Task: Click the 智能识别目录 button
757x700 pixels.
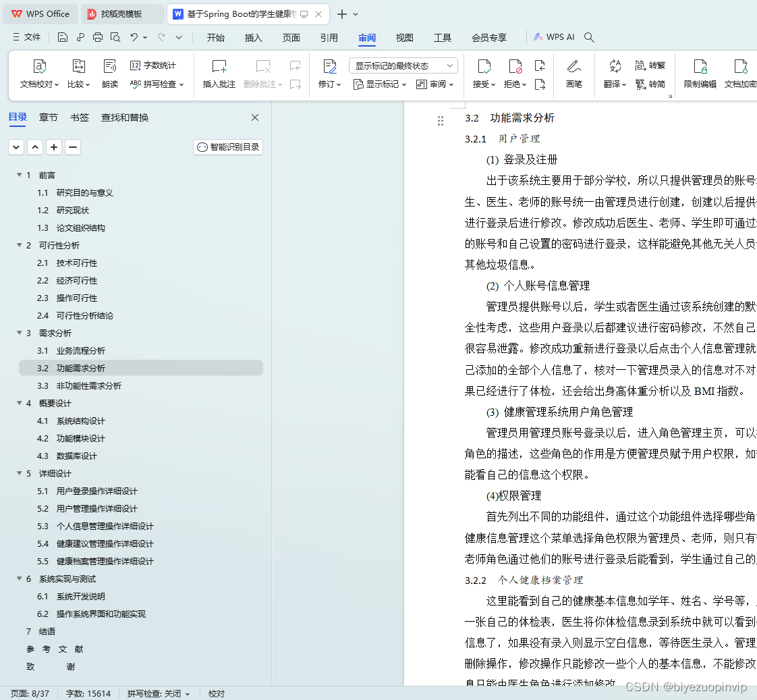Action: [228, 147]
